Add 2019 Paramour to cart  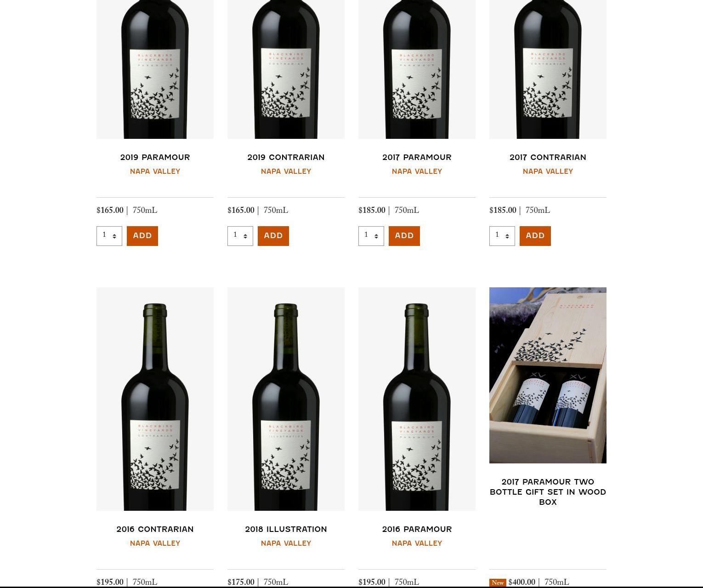[x=142, y=236]
